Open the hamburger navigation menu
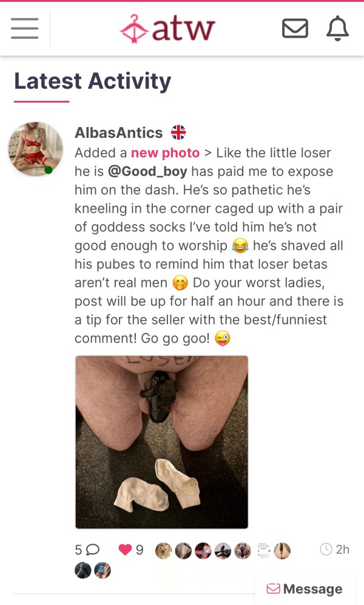364x605 pixels. click(25, 29)
